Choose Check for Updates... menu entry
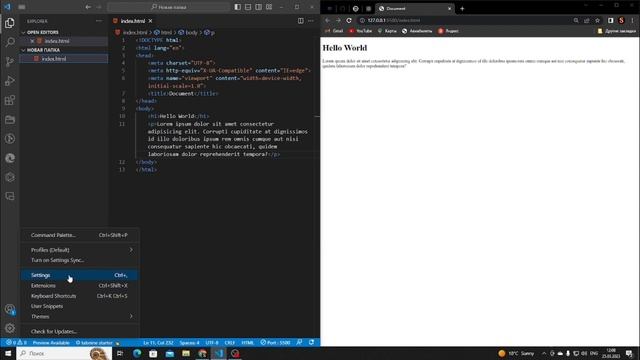Screen dimensions: 640x360 [80, 331]
